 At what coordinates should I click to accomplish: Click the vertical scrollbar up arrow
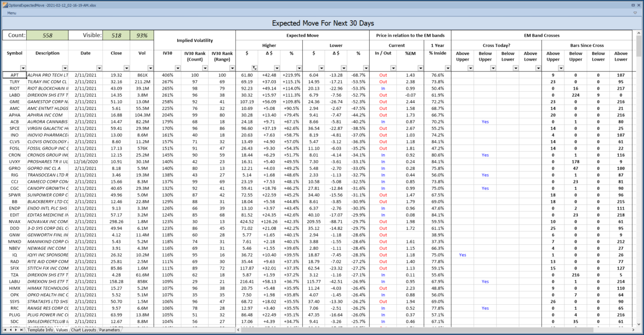[639, 33]
